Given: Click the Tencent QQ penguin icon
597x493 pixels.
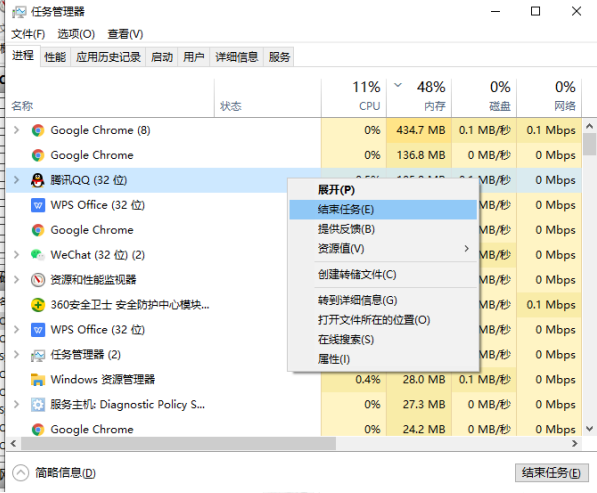Looking at the screenshot, I should point(38,180).
